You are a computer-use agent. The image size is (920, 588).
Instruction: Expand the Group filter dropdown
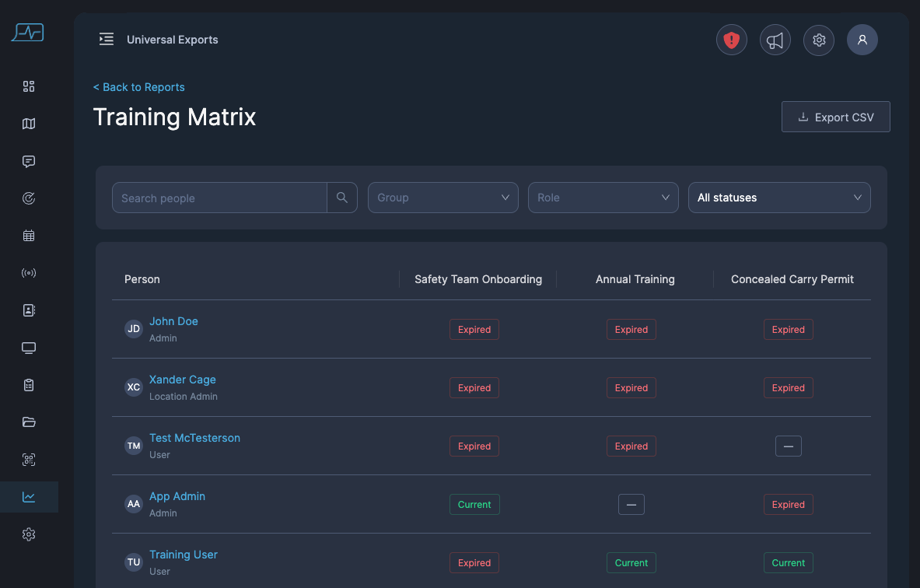coord(443,198)
